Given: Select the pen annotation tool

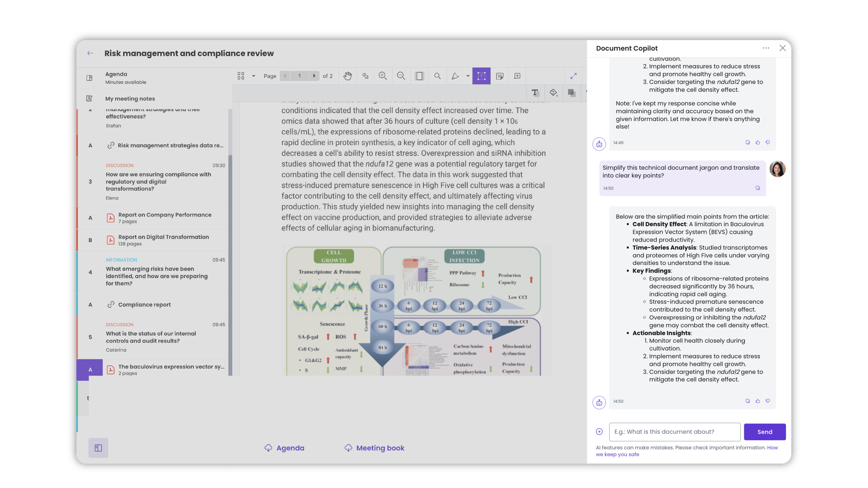Looking at the screenshot, I should (455, 76).
